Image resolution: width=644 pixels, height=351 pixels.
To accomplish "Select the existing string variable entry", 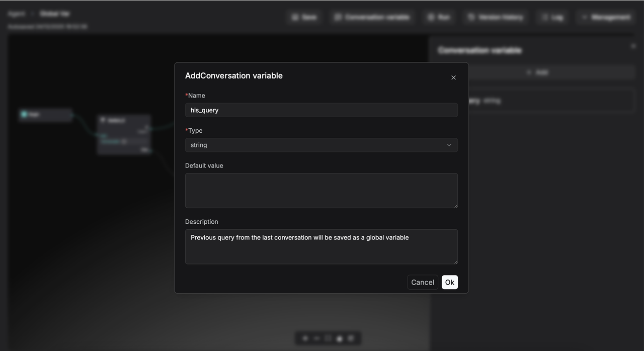I will [548, 101].
